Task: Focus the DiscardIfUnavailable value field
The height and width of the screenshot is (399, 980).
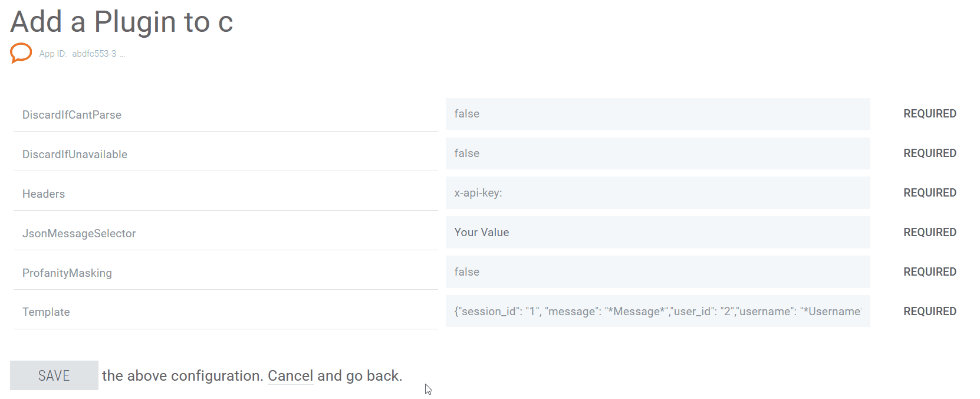Action: (x=657, y=153)
